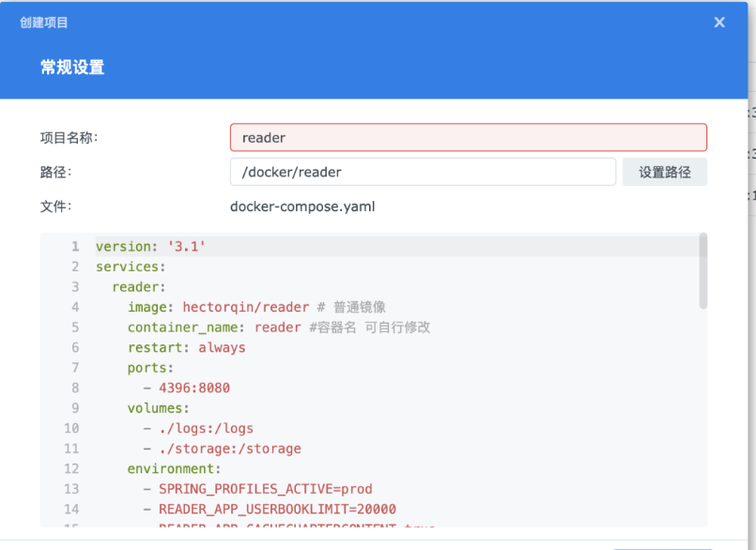This screenshot has width=756, height=550.
Task: Click the volumes: key in editor
Action: click(x=158, y=408)
